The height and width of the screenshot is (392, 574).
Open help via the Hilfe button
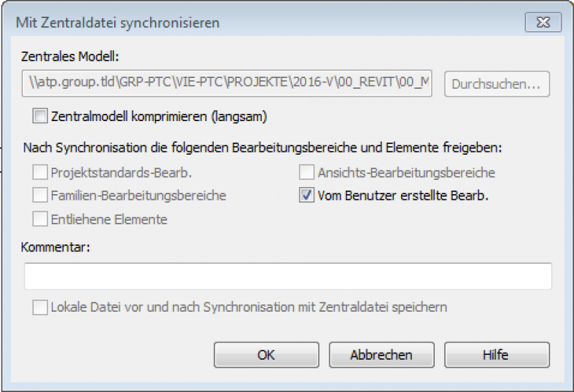pyautogui.click(x=496, y=355)
